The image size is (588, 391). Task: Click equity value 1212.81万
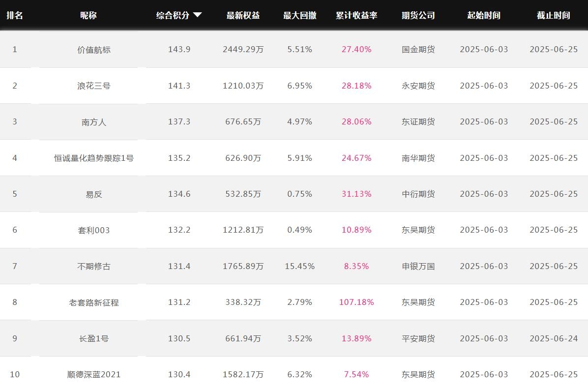tap(243, 230)
